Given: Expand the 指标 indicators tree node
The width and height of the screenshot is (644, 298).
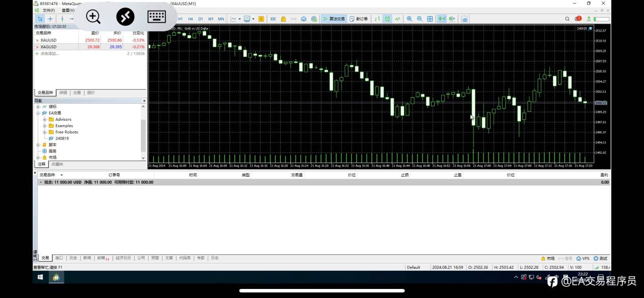Looking at the screenshot, I should click(38, 107).
